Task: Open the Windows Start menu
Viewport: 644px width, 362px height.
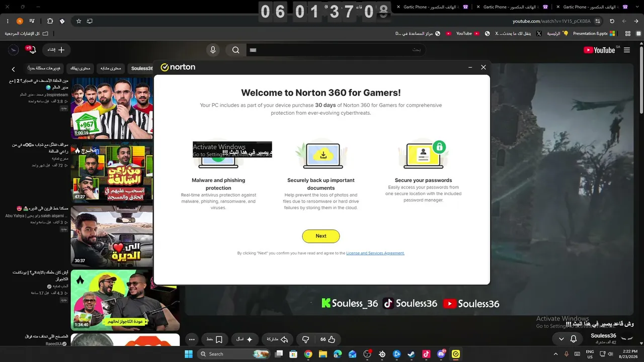Action: coord(189,354)
